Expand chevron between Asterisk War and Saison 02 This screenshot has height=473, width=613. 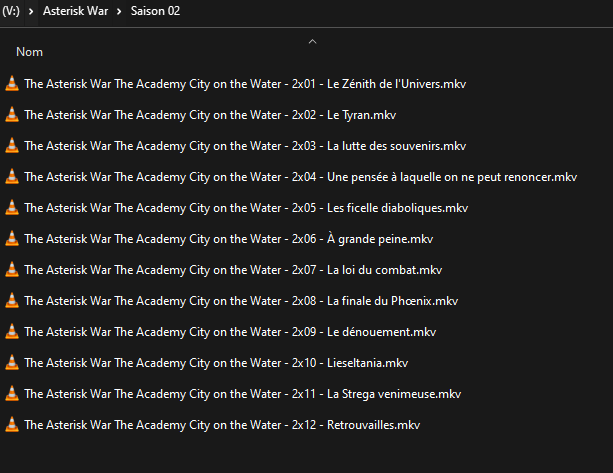click(119, 11)
